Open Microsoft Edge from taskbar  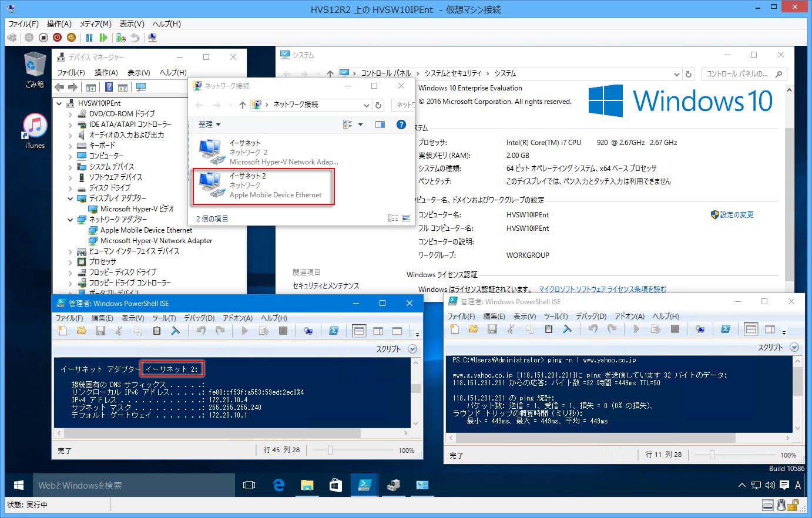[x=279, y=485]
